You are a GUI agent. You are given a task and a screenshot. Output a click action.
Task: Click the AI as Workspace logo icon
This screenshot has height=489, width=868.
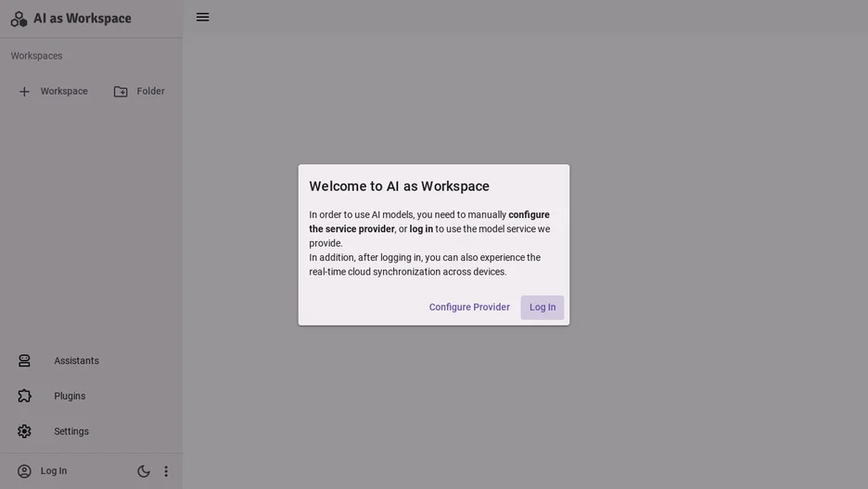pyautogui.click(x=19, y=19)
